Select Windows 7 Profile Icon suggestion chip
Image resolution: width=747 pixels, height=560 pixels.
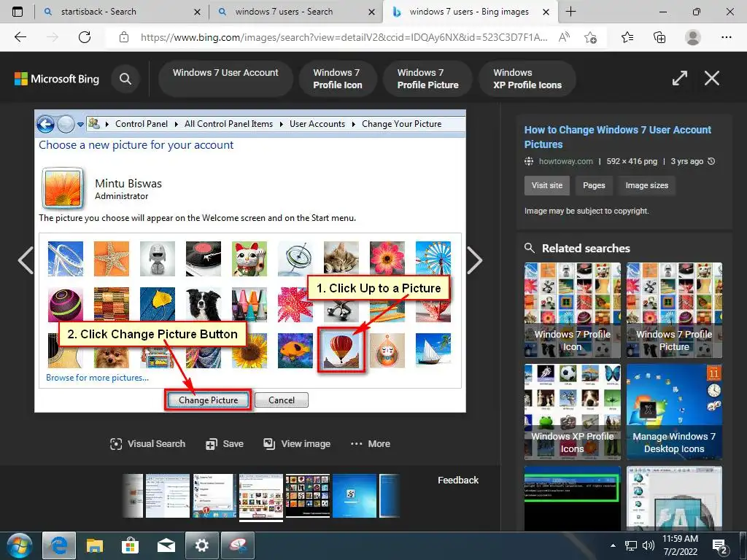[x=338, y=79]
